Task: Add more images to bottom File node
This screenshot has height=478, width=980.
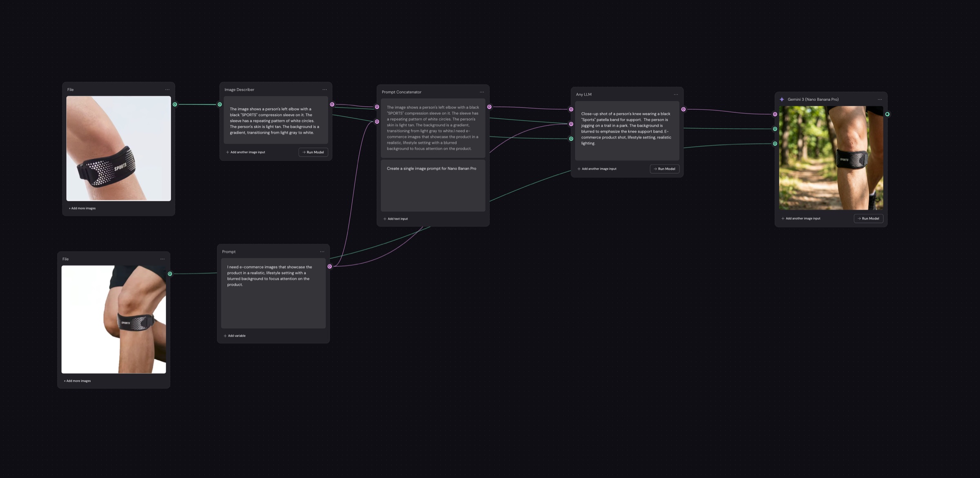Action: 77,381
